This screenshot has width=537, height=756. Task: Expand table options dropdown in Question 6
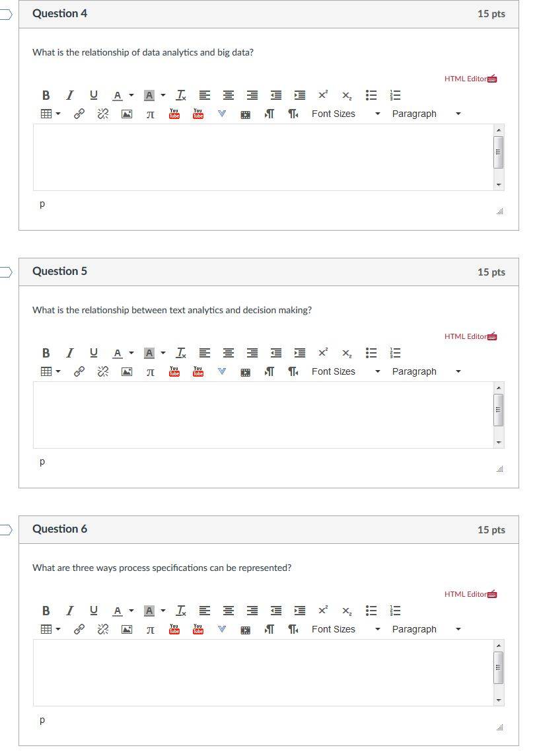[x=58, y=630]
